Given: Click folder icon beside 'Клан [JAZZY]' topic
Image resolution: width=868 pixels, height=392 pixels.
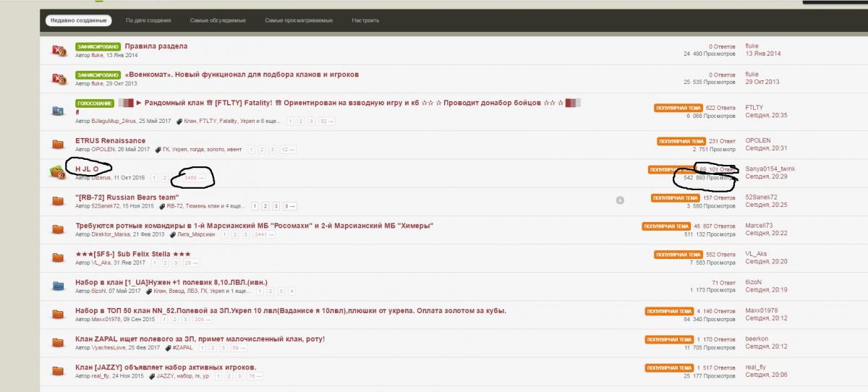Looking at the screenshot, I should coord(59,370).
